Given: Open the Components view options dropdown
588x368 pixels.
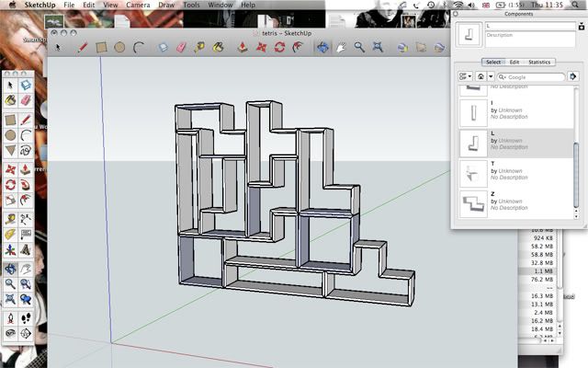Looking at the screenshot, I should click(x=466, y=76).
